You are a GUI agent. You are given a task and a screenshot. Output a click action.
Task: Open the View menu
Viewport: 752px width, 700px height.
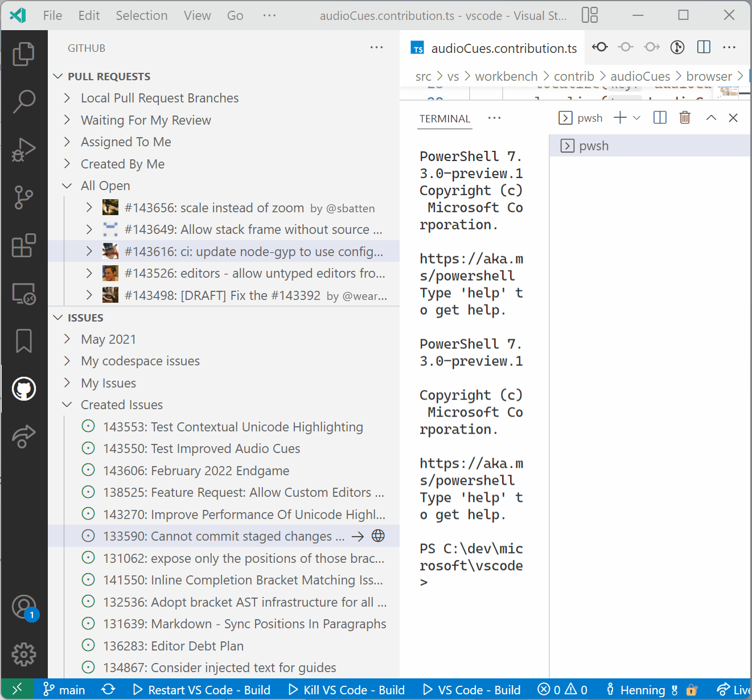click(197, 15)
